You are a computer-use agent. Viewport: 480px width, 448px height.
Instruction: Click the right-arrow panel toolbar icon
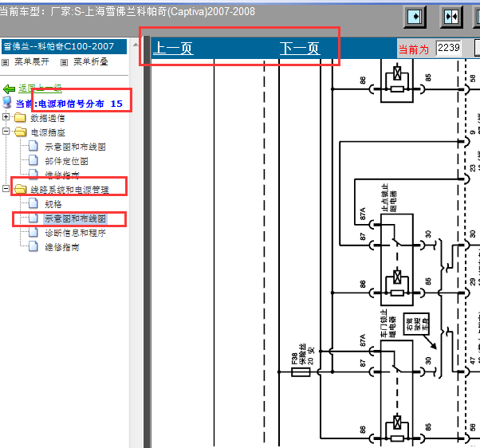(415, 17)
